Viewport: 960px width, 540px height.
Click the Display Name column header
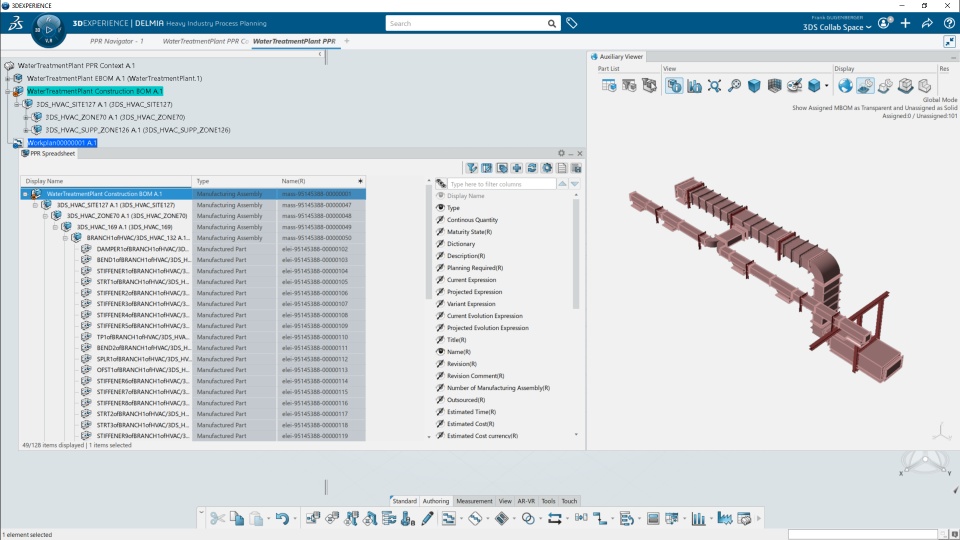tap(106, 181)
